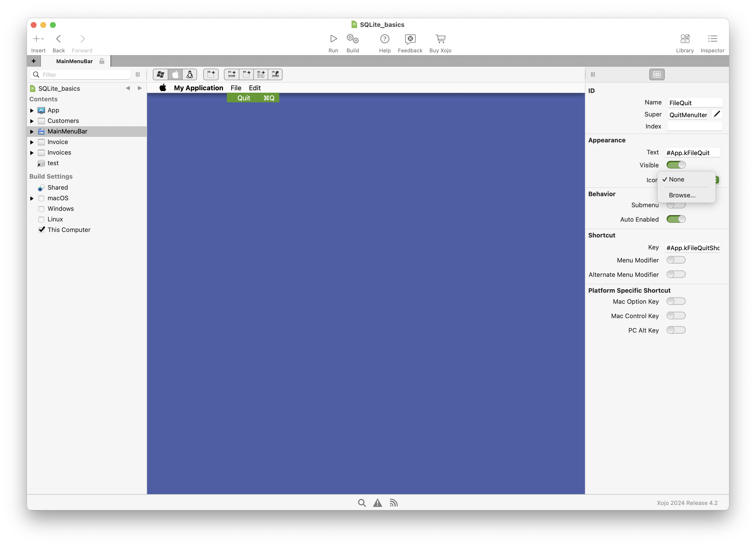Viewport: 756px width, 546px height.
Task: Expand the Invoice item
Action: [32, 142]
